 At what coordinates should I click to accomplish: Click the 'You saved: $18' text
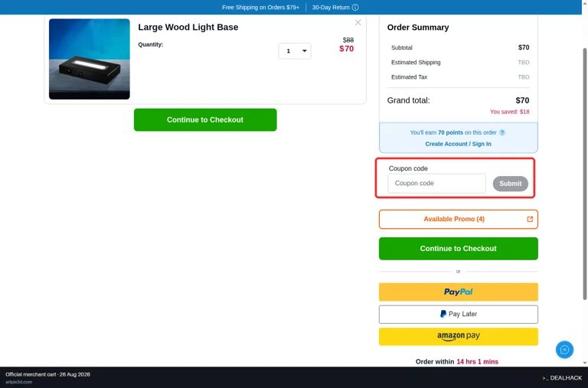(x=509, y=112)
